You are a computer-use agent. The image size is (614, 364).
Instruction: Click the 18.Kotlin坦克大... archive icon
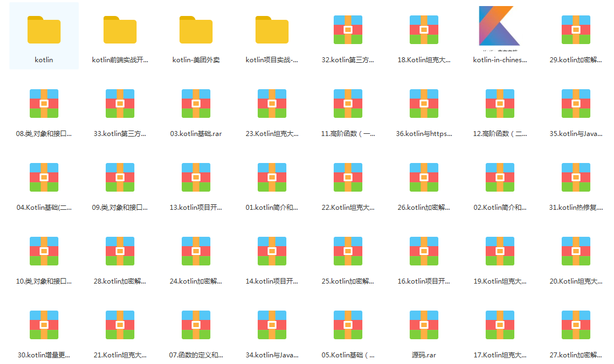click(x=423, y=30)
